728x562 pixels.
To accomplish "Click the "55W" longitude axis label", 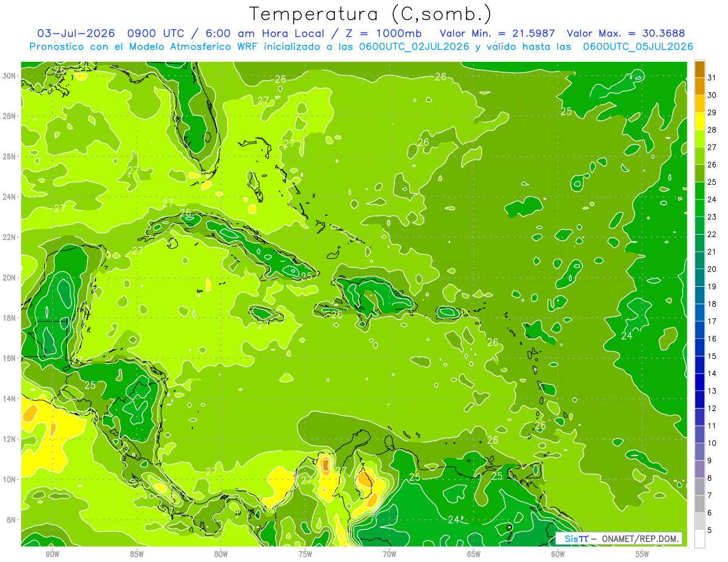I will click(x=642, y=554).
